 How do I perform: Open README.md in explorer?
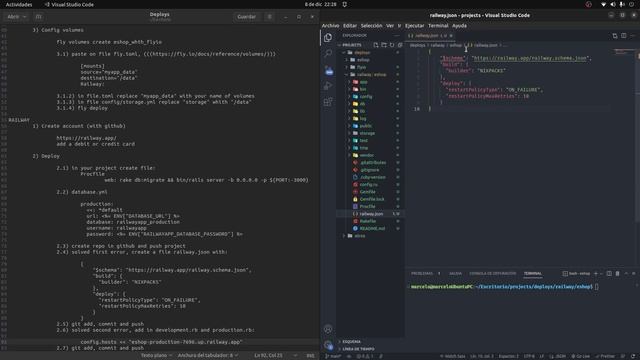click(372, 229)
